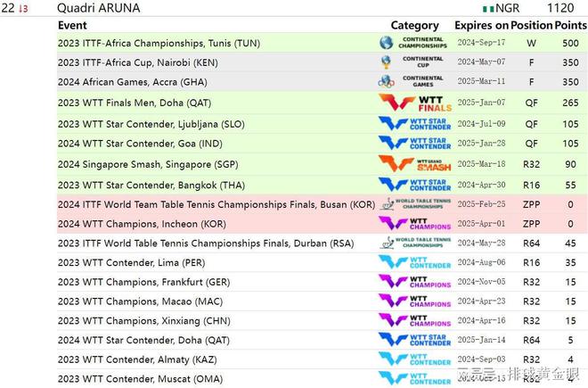Click expiry date 2025-Feb-25
Image resolution: width=588 pixels, height=388 pixels.
pyautogui.click(x=481, y=204)
